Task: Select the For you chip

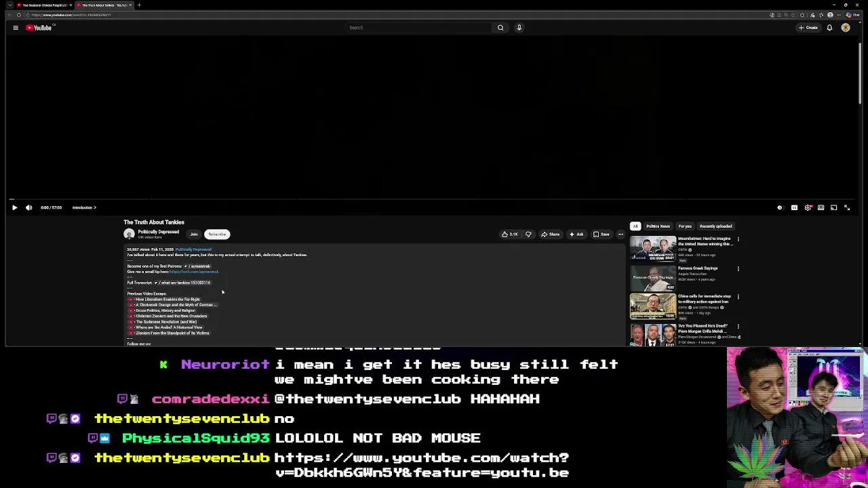Action: click(685, 226)
